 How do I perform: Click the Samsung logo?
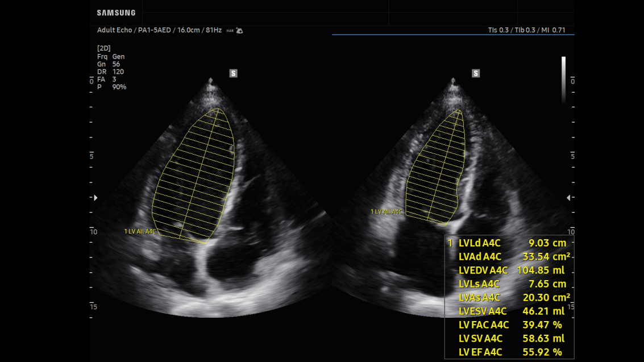pyautogui.click(x=116, y=13)
